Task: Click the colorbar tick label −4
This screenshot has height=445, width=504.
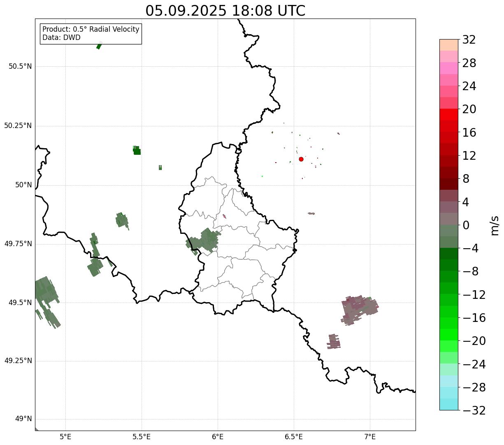Action: click(x=470, y=248)
